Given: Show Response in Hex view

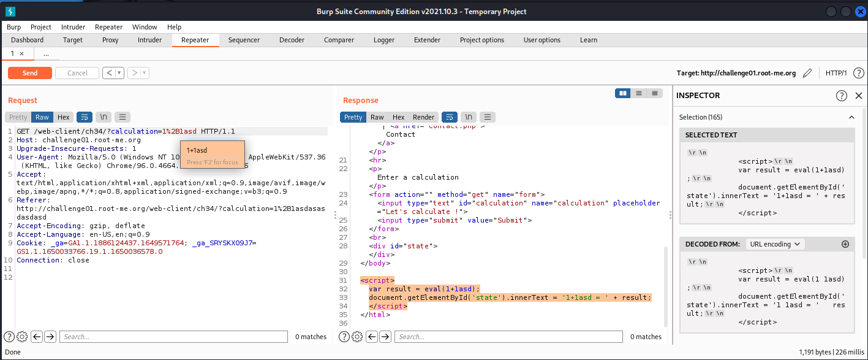Looking at the screenshot, I should click(398, 117).
